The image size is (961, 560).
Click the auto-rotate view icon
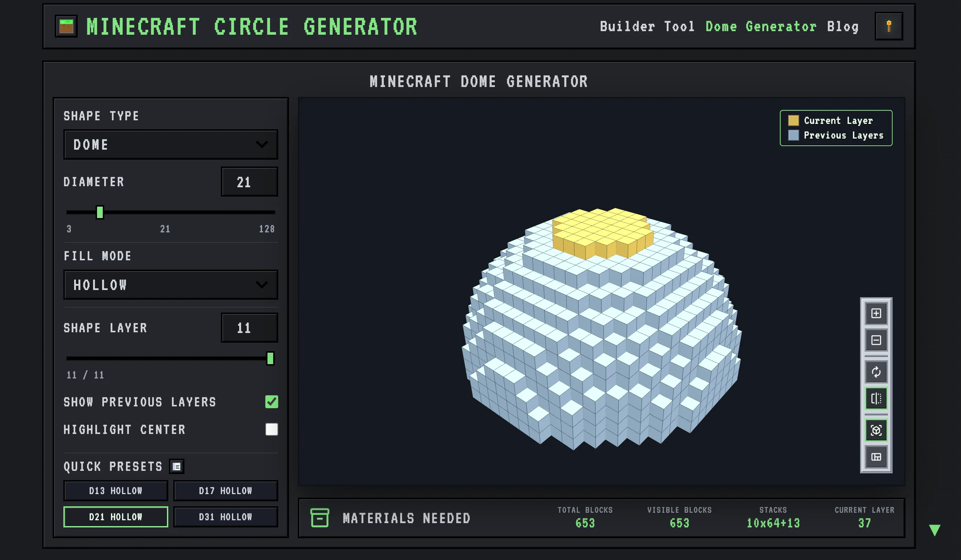pos(876,372)
